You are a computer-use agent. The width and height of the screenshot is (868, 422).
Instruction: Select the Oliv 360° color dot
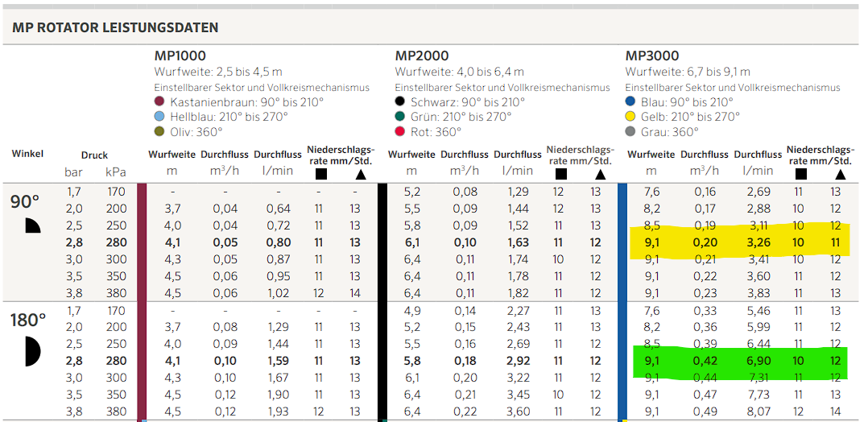(x=159, y=132)
